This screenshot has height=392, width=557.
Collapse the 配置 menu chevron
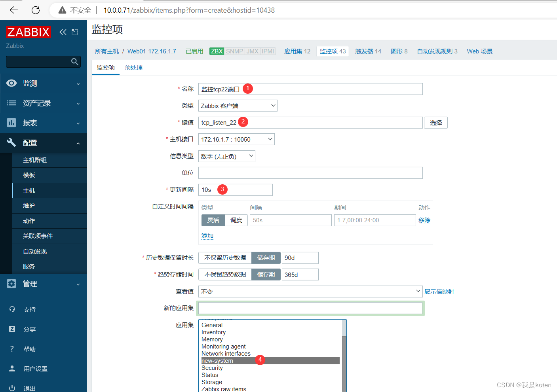click(x=78, y=143)
